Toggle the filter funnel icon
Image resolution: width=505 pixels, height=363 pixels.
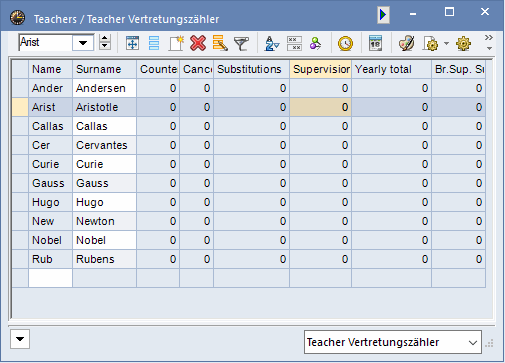pos(241,44)
